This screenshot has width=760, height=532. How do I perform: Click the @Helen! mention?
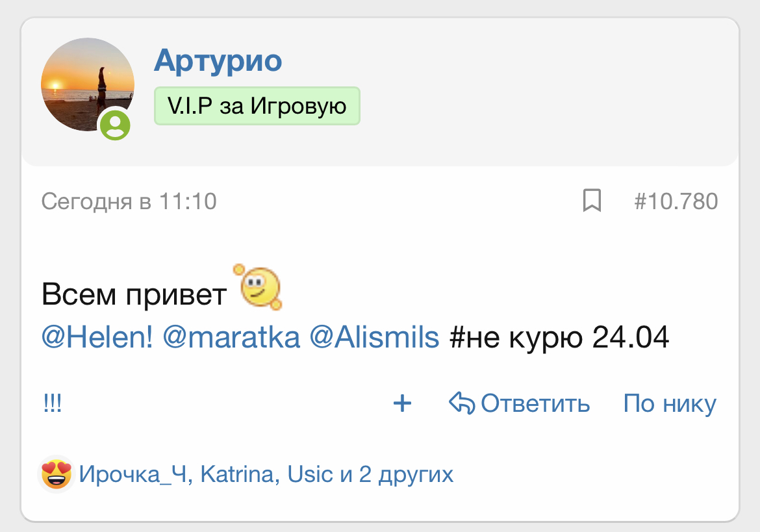coord(97,338)
